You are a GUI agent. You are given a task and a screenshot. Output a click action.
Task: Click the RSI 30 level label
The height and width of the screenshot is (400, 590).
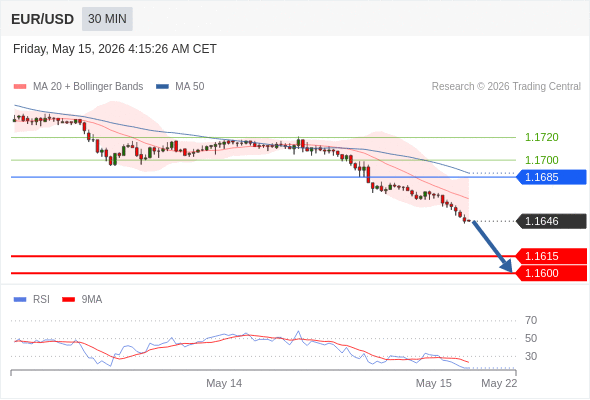(x=531, y=356)
